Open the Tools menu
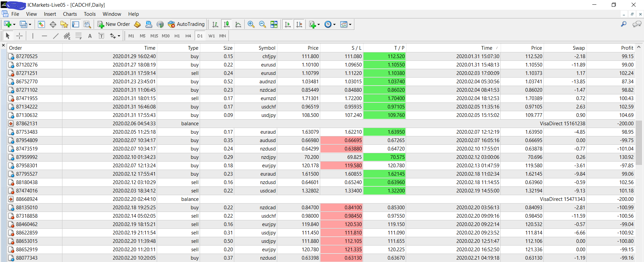 coord(90,14)
